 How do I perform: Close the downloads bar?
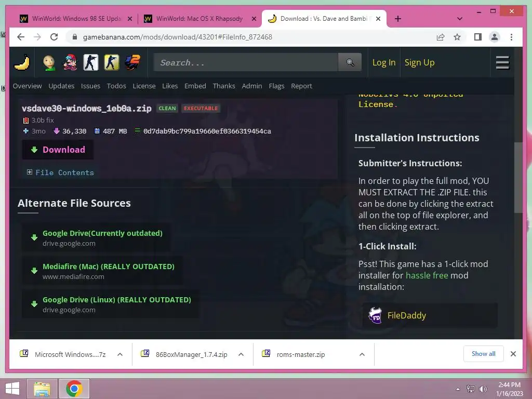(x=513, y=354)
